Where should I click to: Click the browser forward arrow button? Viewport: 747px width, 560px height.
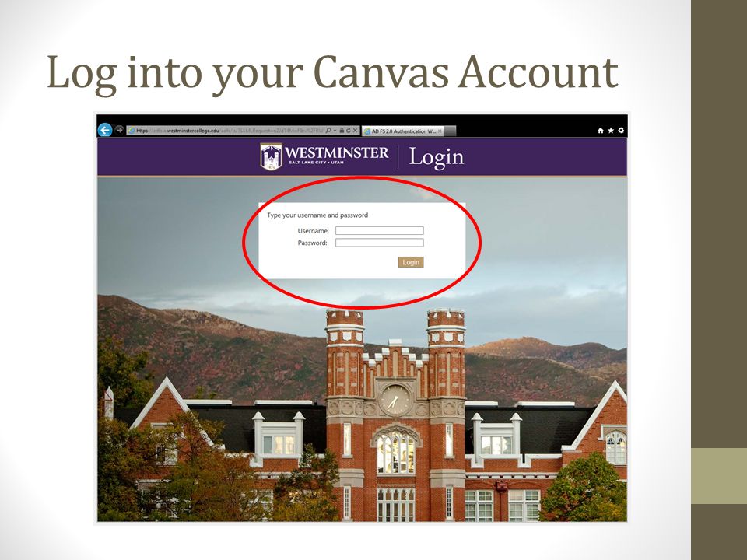pyautogui.click(x=120, y=130)
